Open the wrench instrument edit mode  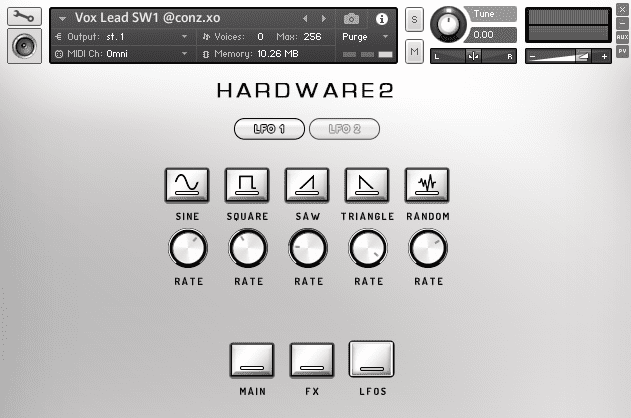[24, 16]
